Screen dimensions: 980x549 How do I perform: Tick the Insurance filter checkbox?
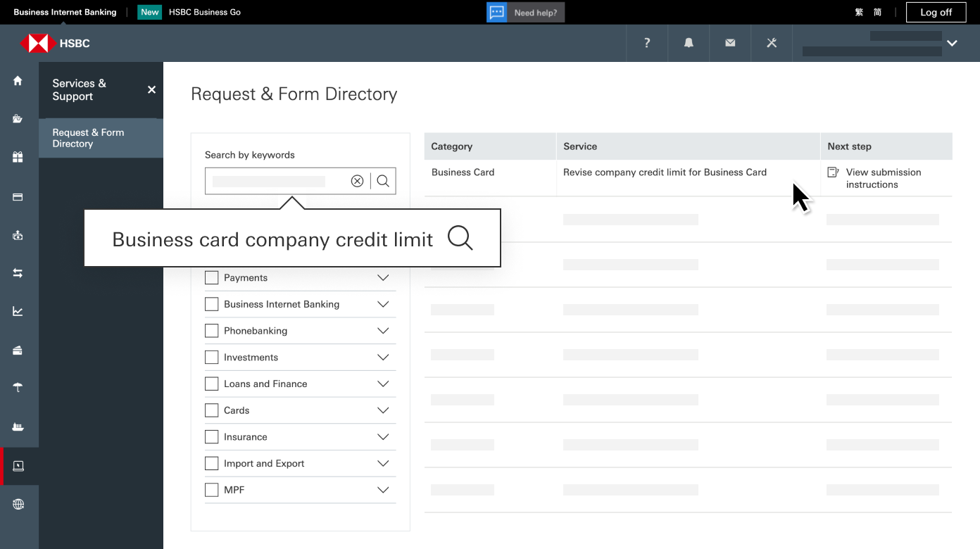[211, 436]
